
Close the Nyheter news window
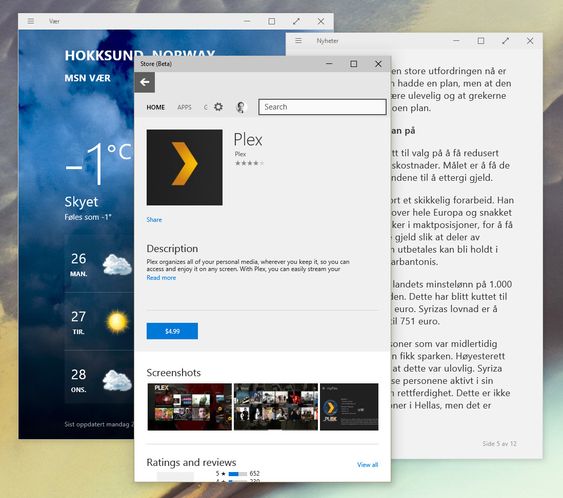pyautogui.click(x=530, y=41)
